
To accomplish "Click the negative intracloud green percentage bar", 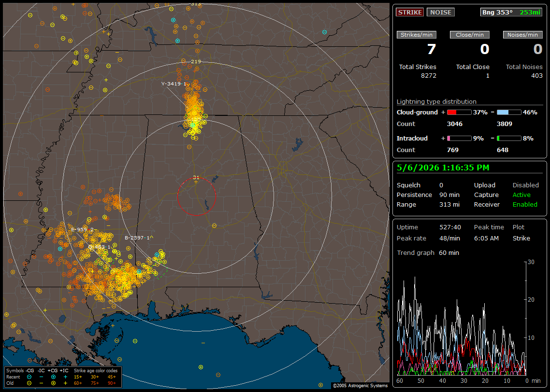I will (509, 139).
